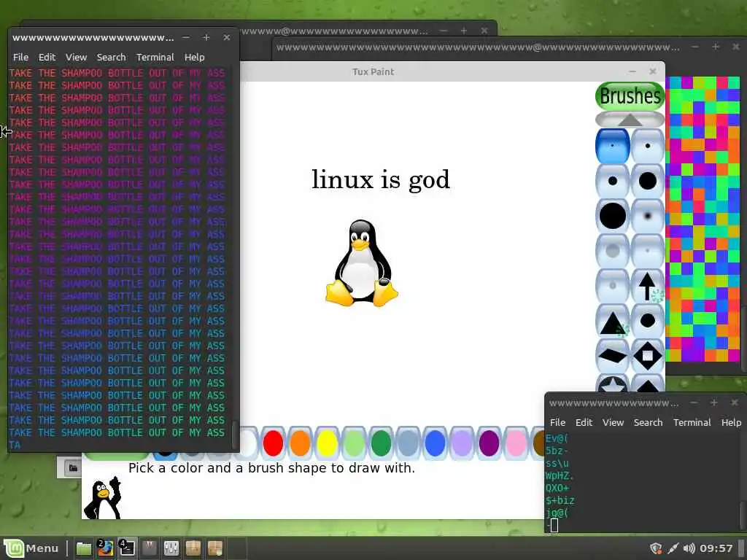Screen dimensions: 747x560
Task: Select the star-in-circle brush
Action: tap(613, 384)
